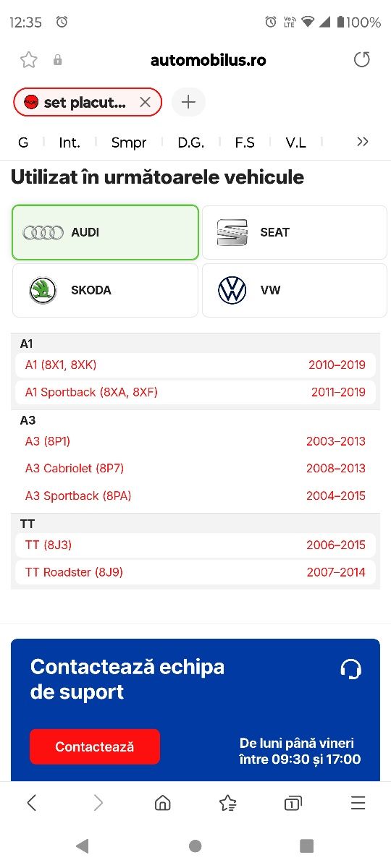Reload page with the refresh icon
Screen dimensions: 391x868
pyautogui.click(x=362, y=60)
